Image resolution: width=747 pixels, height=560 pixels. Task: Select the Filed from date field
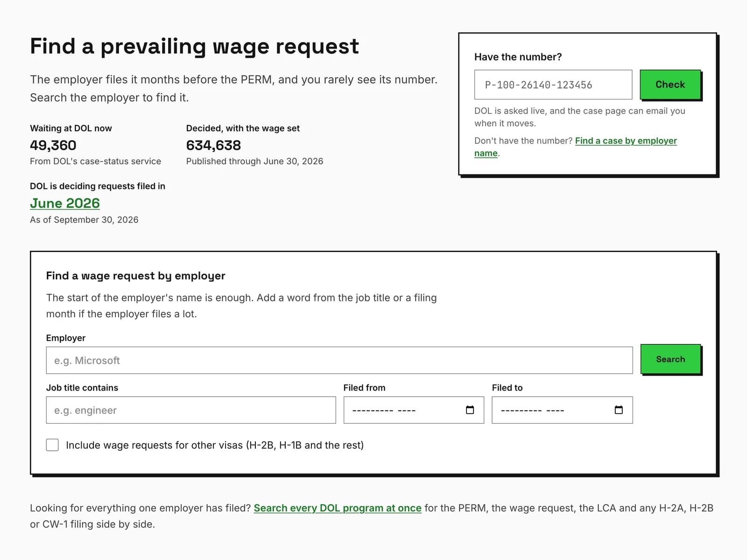pyautogui.click(x=414, y=410)
